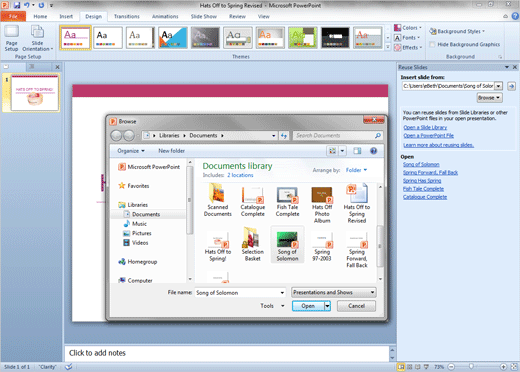Expand the view options dropdown arrow
The image size is (520, 372).
(x=342, y=151)
